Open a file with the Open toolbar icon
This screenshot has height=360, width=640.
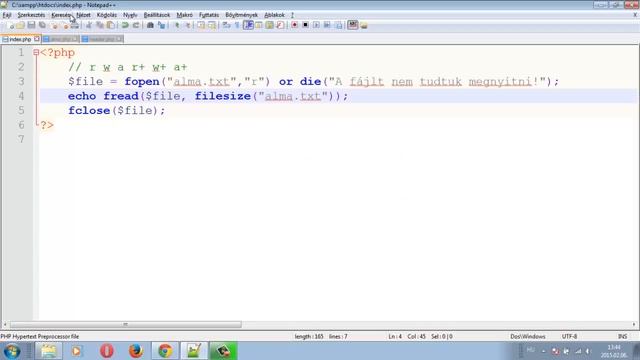pos(20,25)
